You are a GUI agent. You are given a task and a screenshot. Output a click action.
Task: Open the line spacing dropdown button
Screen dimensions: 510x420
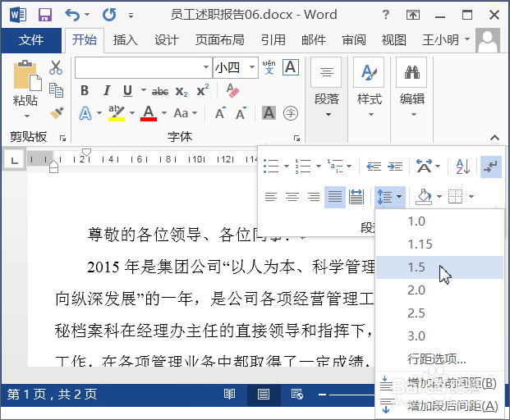[390, 197]
